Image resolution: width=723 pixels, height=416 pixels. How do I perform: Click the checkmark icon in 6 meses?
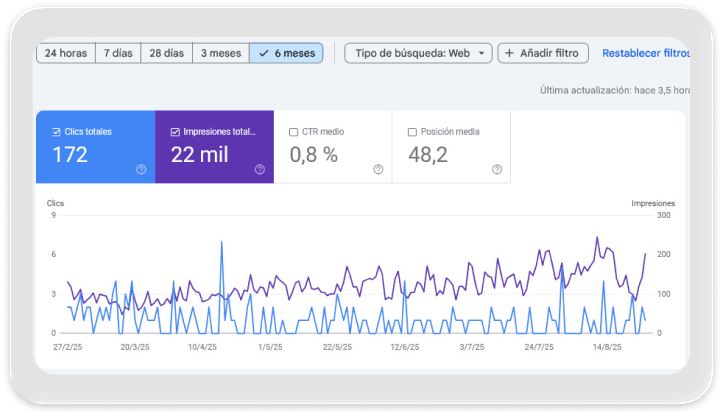coord(264,53)
